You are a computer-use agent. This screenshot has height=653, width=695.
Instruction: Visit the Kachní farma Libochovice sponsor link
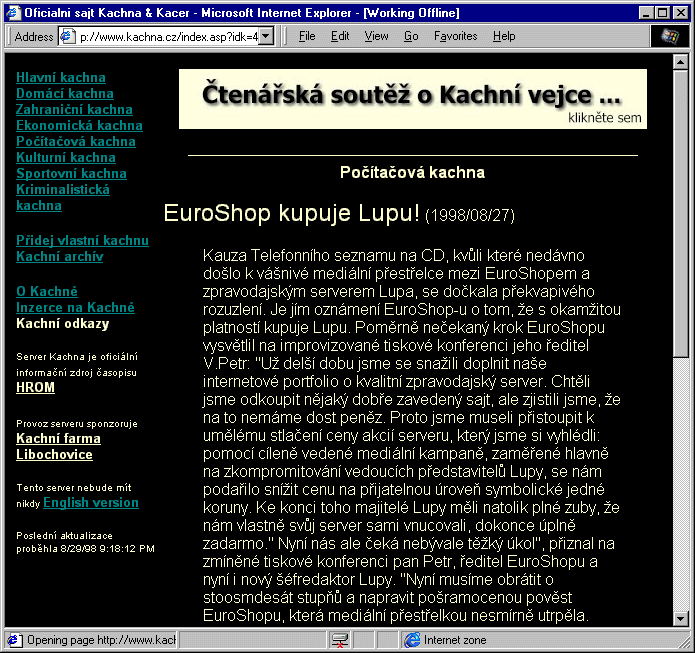[x=58, y=446]
